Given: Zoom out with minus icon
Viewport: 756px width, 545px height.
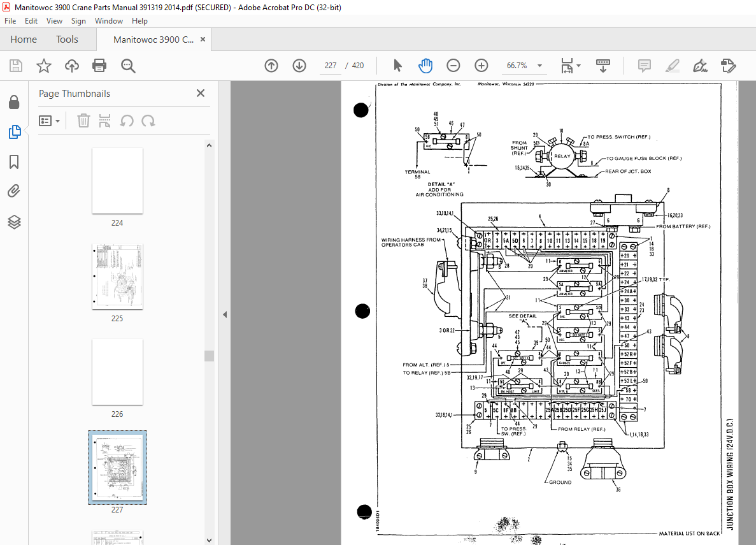Looking at the screenshot, I should (453, 66).
